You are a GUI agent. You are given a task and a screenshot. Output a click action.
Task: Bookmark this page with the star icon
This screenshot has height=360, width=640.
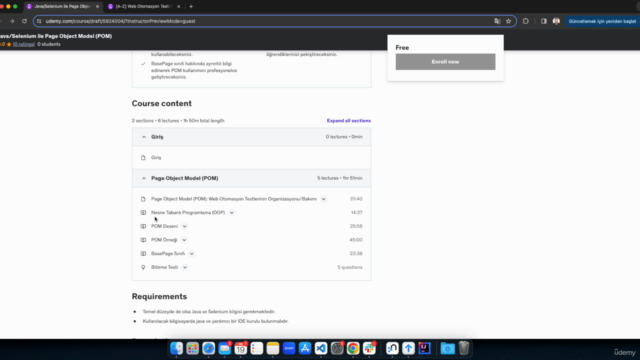pos(509,21)
